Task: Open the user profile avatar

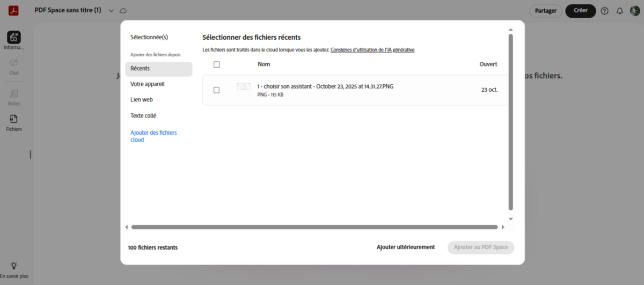Action: [634, 11]
